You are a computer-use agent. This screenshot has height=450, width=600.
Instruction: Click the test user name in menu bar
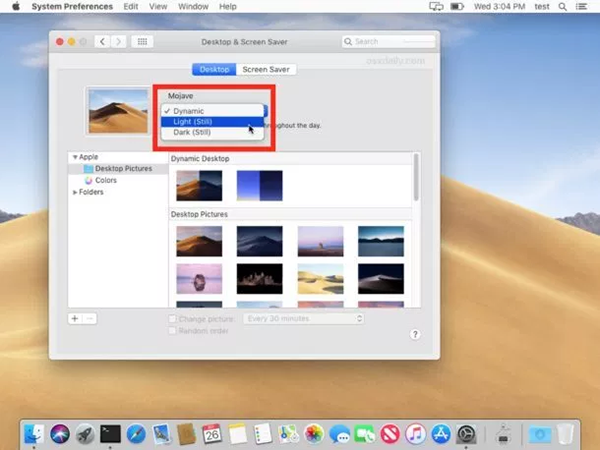coord(542,7)
